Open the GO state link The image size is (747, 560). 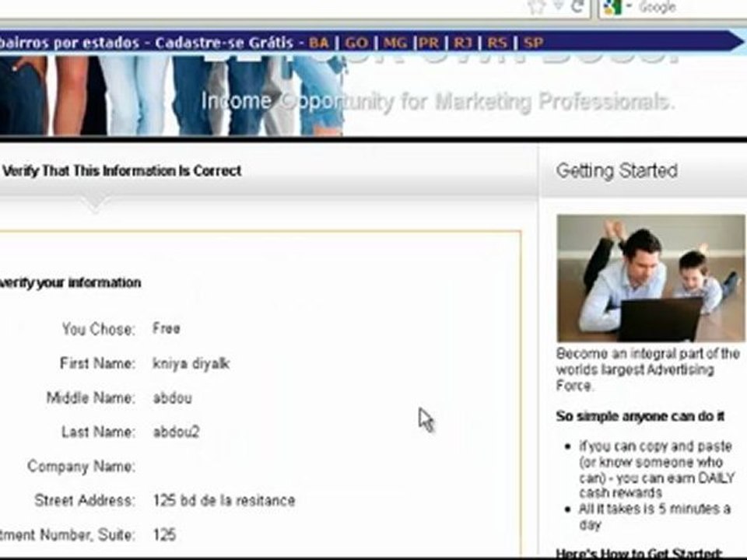point(356,43)
